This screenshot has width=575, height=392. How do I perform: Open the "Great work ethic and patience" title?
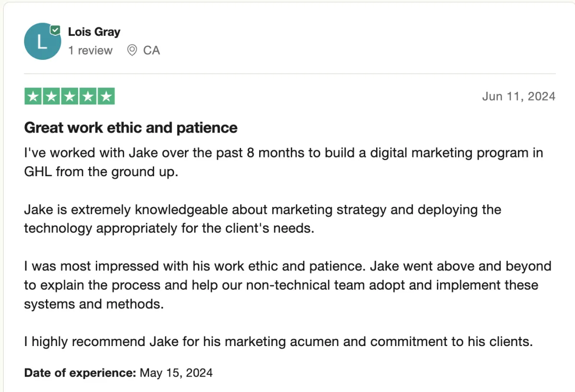[x=131, y=128]
